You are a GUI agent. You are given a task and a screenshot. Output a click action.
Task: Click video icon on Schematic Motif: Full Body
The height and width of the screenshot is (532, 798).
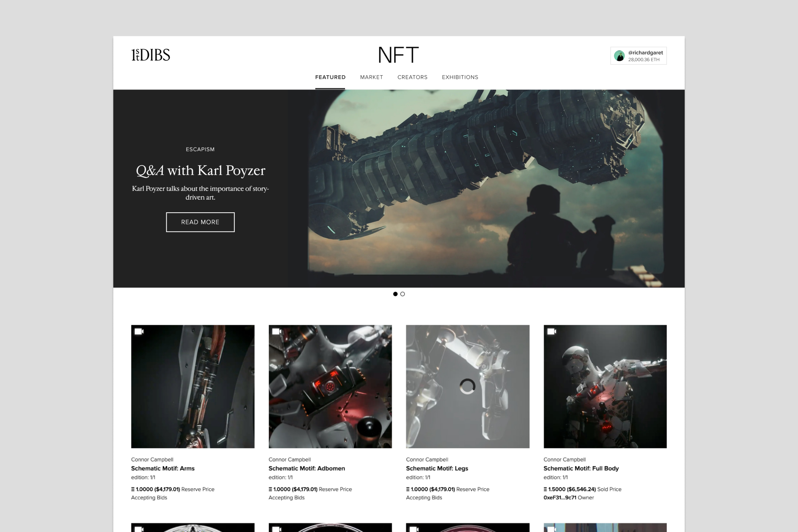click(552, 332)
